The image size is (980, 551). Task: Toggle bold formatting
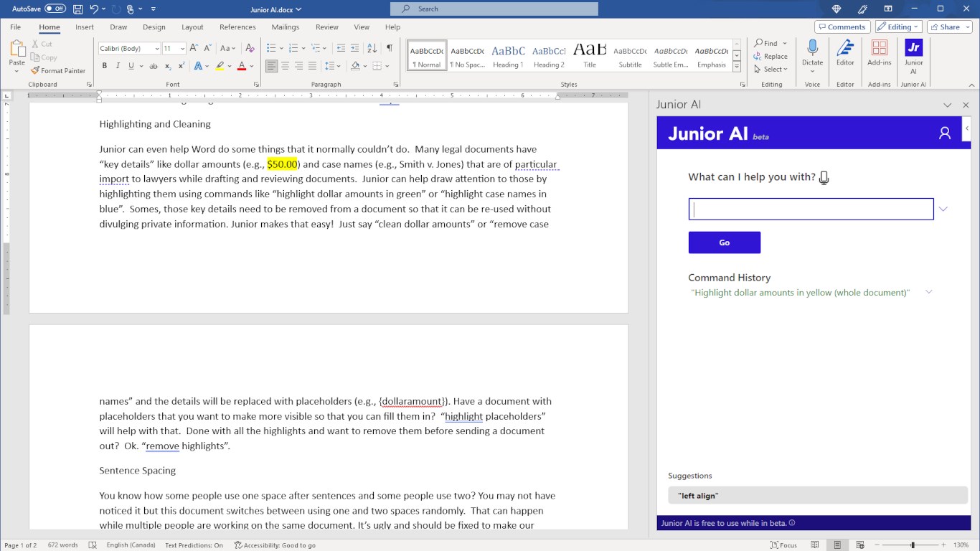[105, 66]
